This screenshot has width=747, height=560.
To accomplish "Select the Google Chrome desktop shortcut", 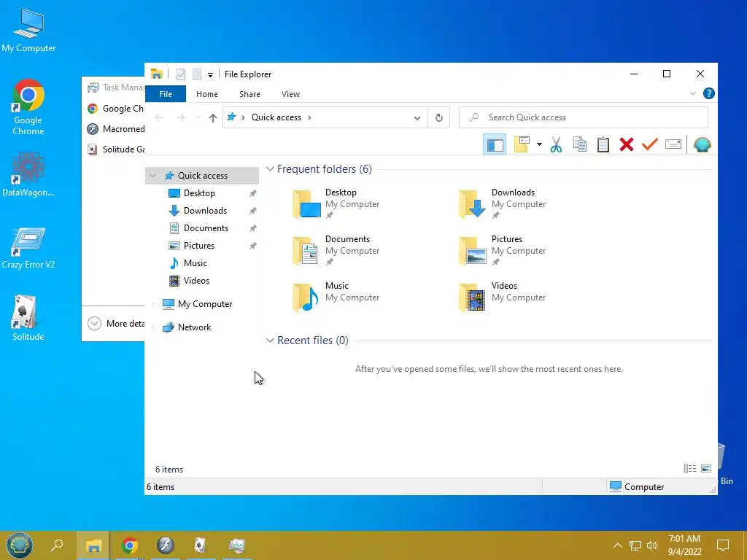I will pos(28,108).
